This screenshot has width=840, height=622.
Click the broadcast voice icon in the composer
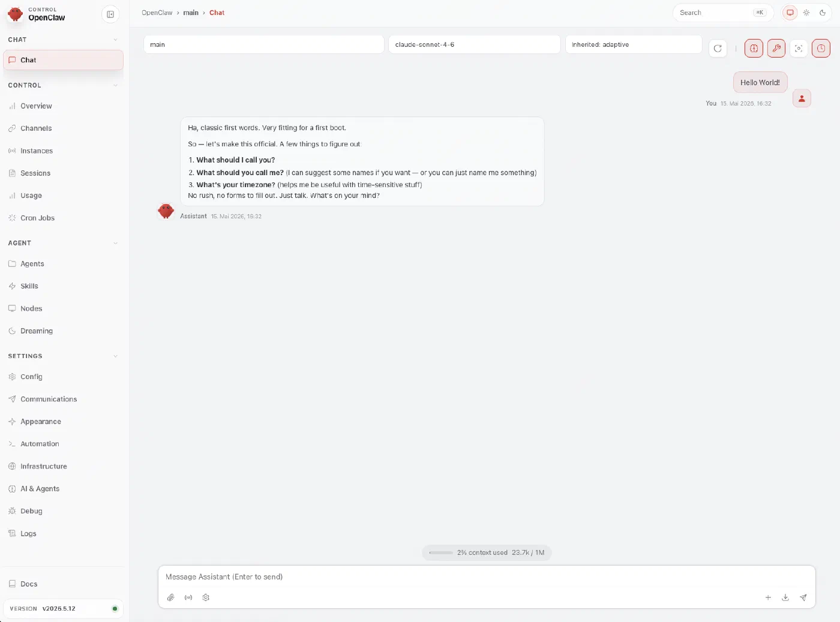[x=188, y=597]
